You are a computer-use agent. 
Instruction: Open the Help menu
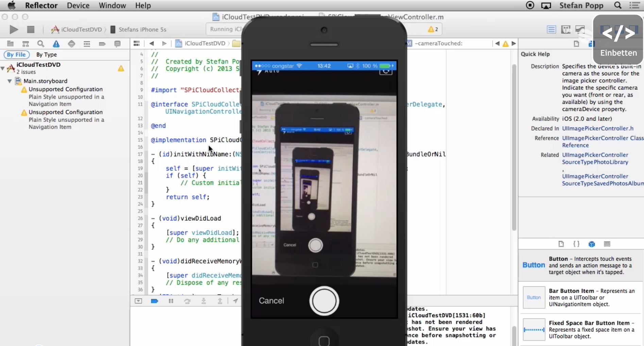coord(143,5)
